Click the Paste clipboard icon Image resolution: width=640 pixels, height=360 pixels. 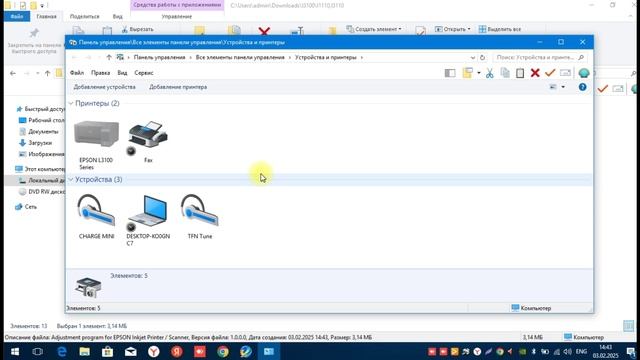[520, 73]
